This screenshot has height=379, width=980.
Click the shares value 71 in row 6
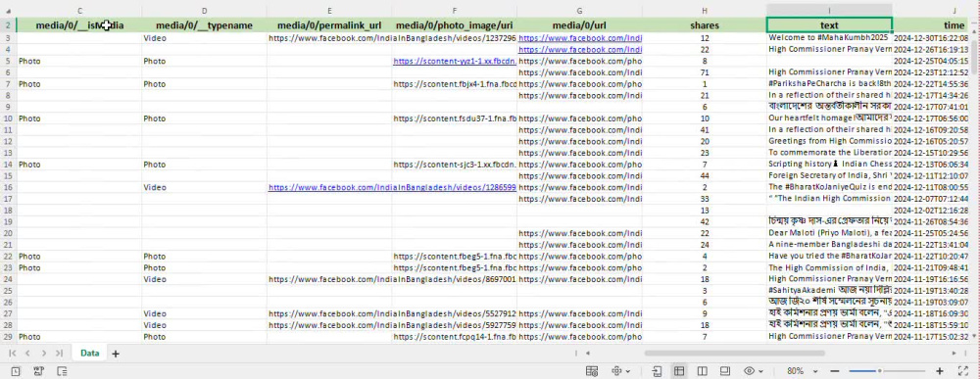point(705,72)
